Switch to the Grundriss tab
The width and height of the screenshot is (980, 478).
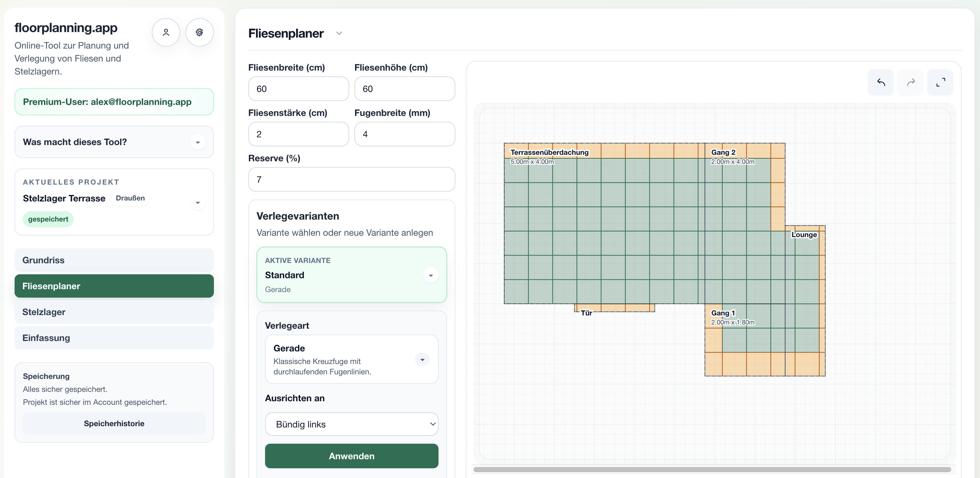(x=114, y=260)
